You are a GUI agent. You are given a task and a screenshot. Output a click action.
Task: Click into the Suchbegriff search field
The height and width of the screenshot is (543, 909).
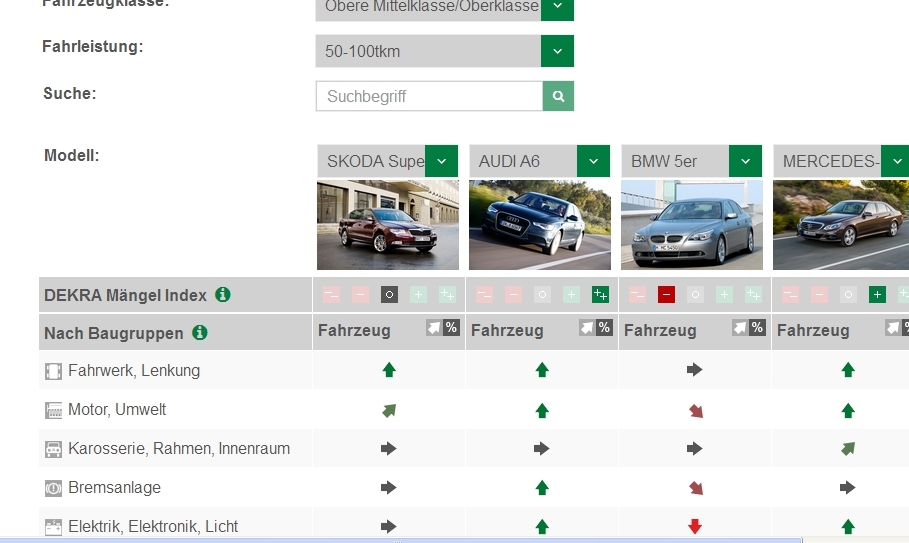tap(429, 96)
